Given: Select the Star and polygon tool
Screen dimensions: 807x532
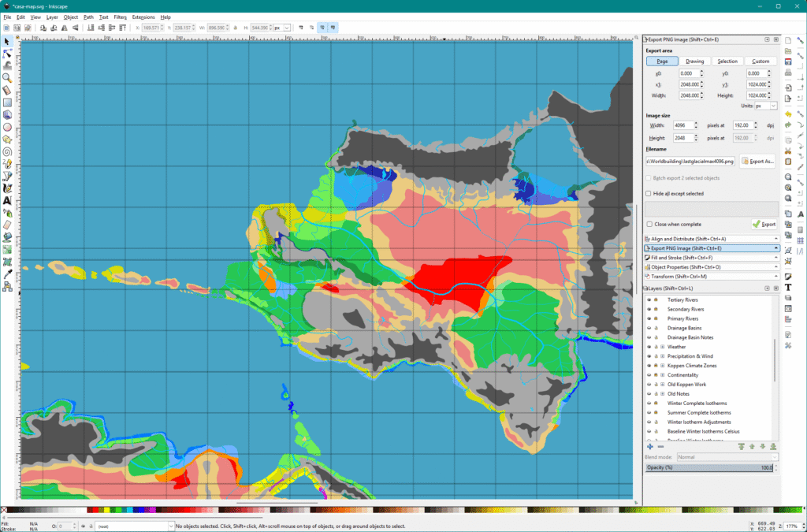Looking at the screenshot, I should 7,140.
